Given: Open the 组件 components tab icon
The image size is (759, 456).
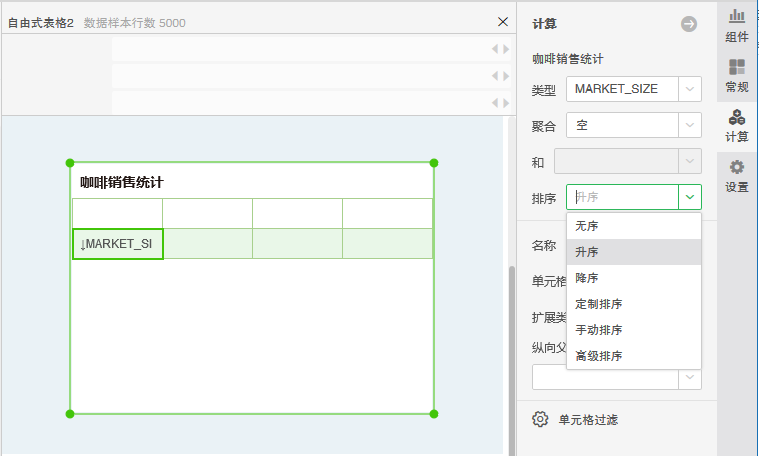Looking at the screenshot, I should (737, 26).
